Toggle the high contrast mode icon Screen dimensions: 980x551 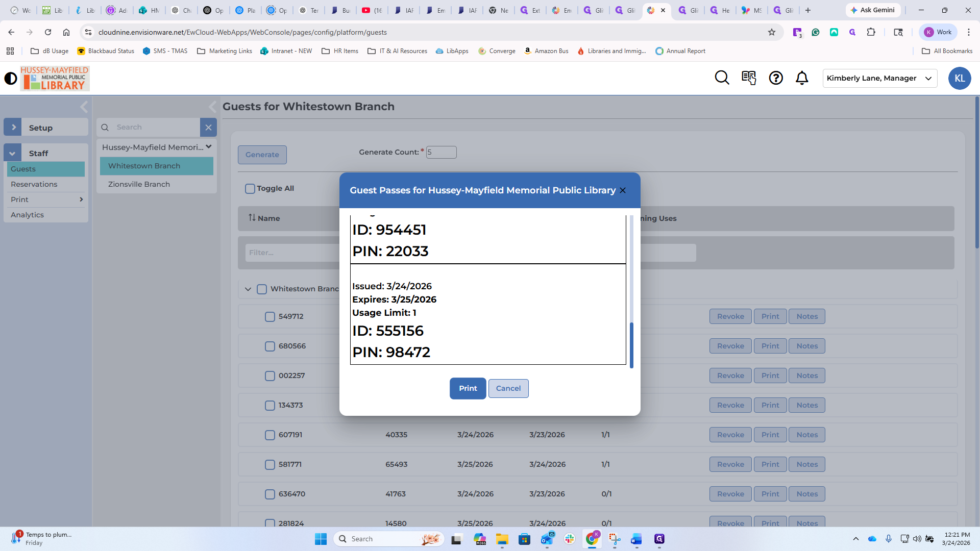11,78
